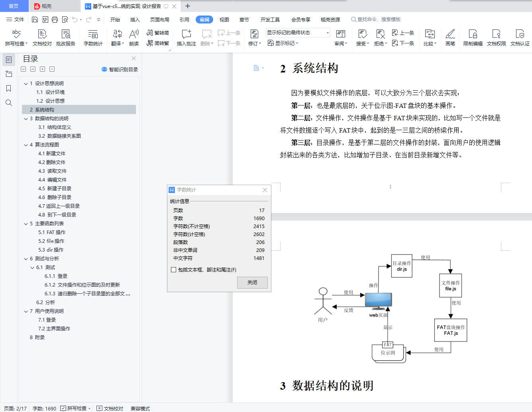The width and height of the screenshot is (532, 412).
Task: Click the print icon in quick access toolbar
Action: pos(55,20)
